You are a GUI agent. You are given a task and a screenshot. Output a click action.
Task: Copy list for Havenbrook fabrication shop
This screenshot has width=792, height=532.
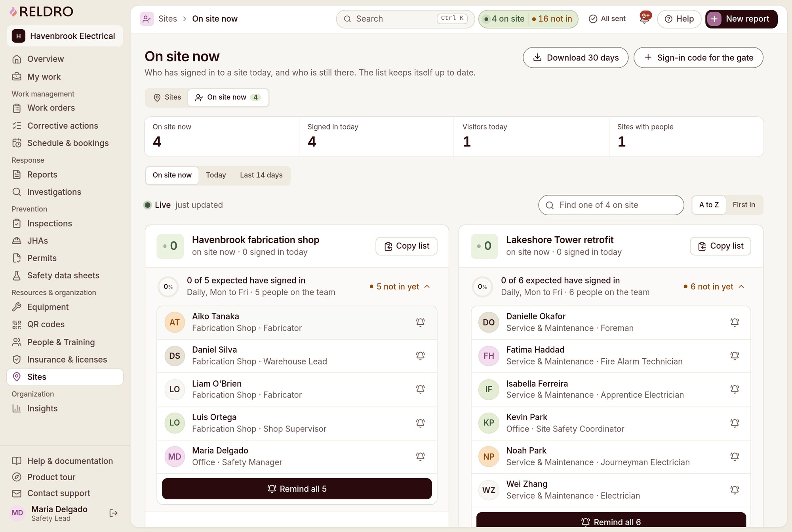click(x=406, y=246)
